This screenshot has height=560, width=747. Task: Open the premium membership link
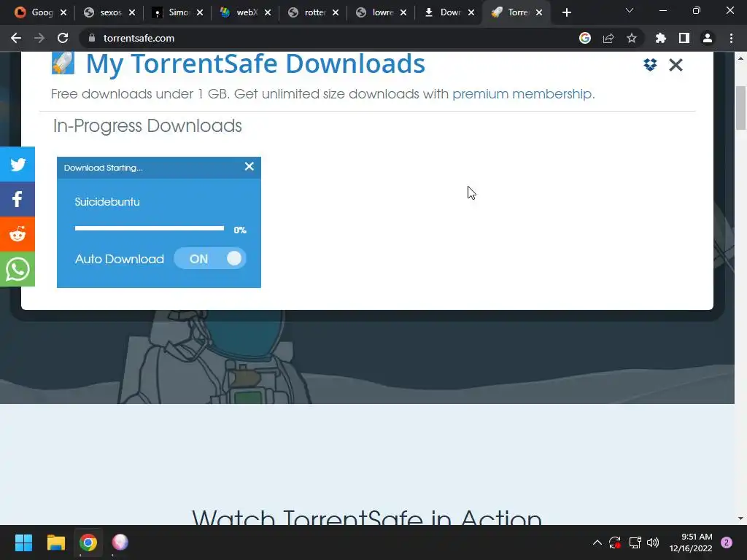pyautogui.click(x=522, y=94)
